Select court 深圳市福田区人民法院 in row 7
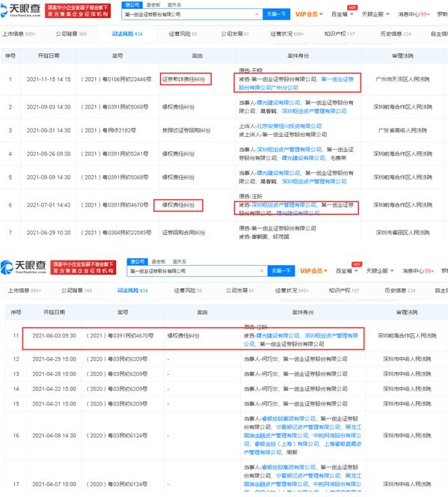This screenshot has width=448, height=497. (402, 233)
